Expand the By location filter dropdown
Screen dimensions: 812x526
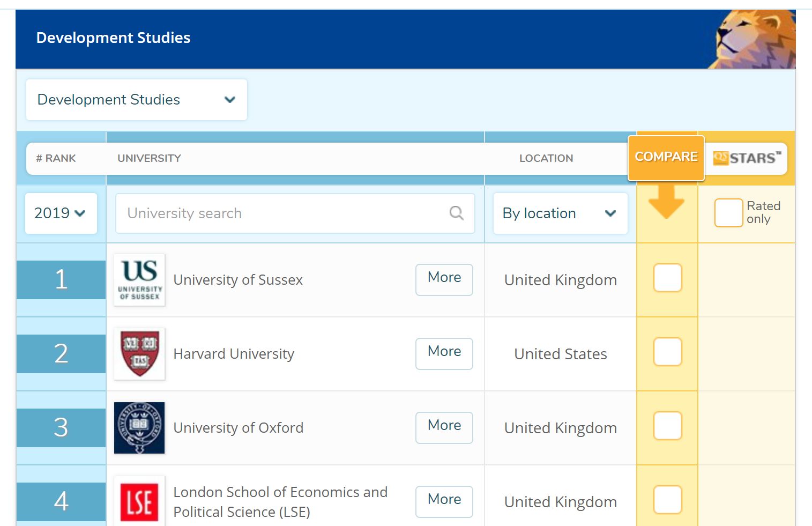pos(560,213)
